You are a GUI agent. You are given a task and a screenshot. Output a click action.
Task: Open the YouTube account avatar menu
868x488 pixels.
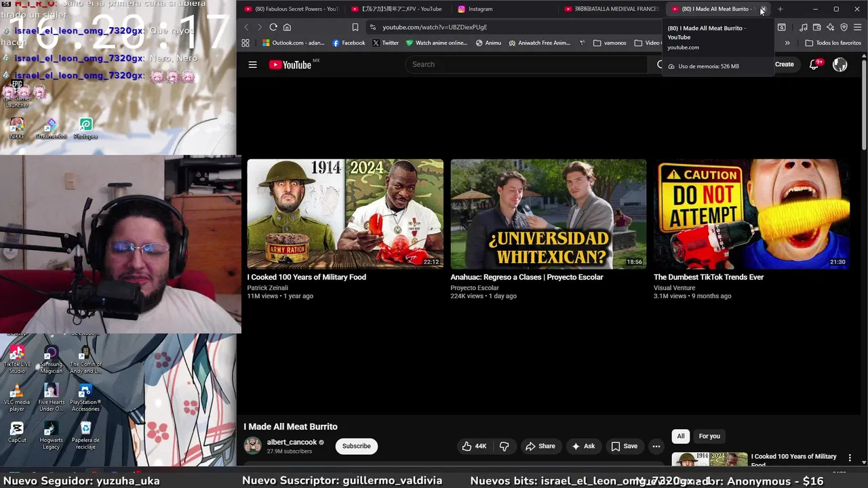pos(840,64)
